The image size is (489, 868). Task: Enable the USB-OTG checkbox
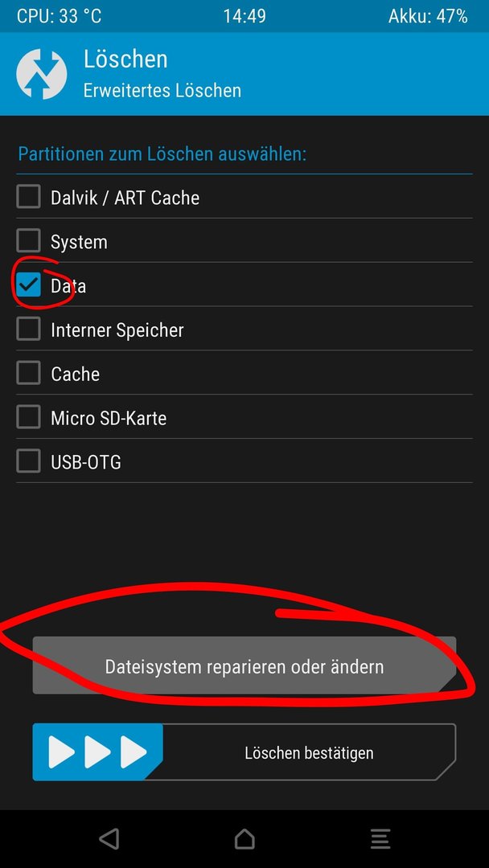[x=28, y=461]
